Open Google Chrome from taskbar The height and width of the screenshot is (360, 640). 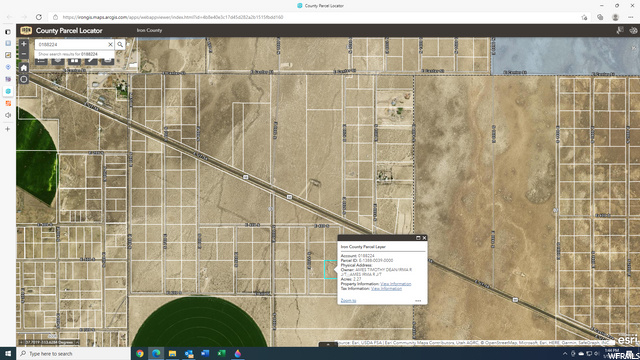point(140,353)
